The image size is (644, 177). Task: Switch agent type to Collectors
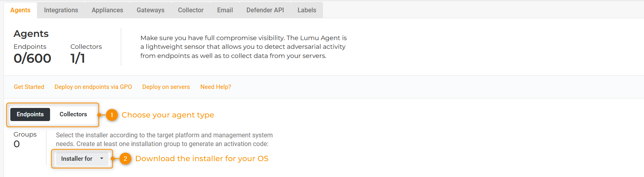point(73,114)
